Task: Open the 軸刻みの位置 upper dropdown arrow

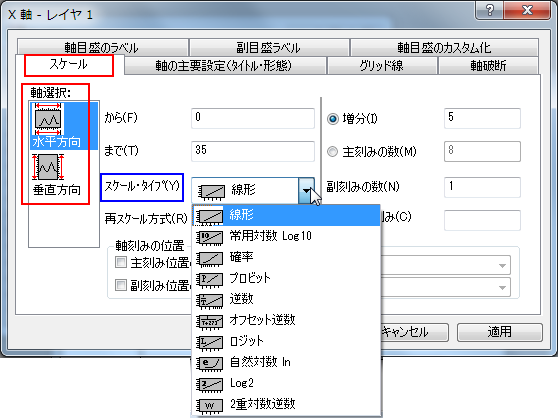Action: (502, 265)
